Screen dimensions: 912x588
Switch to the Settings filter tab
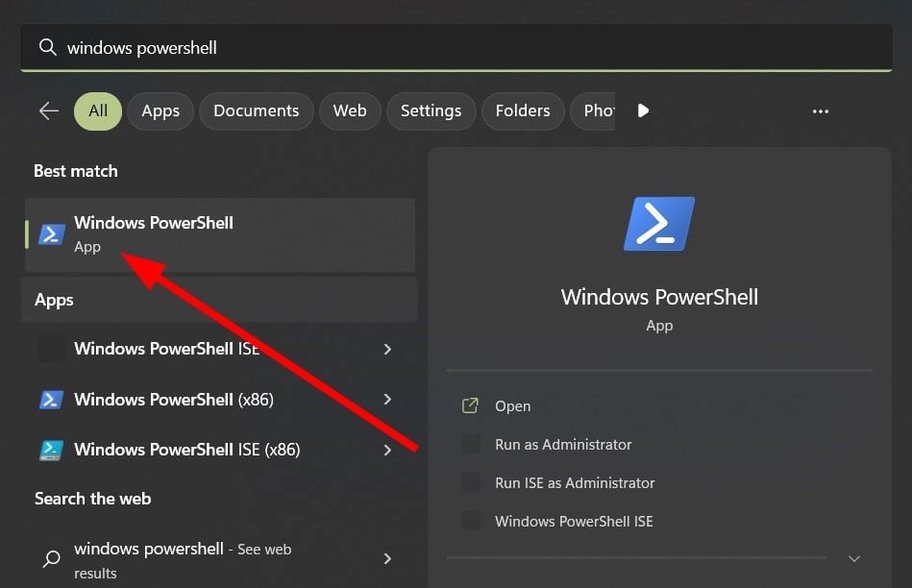pos(431,110)
